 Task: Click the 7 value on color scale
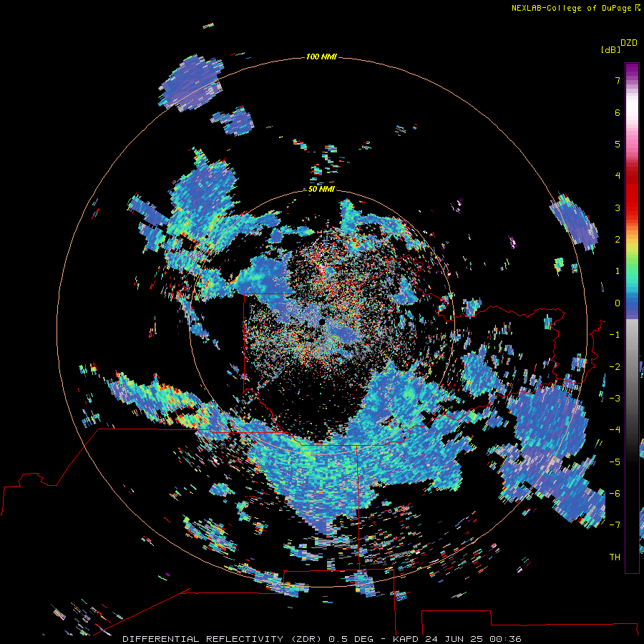click(618, 80)
